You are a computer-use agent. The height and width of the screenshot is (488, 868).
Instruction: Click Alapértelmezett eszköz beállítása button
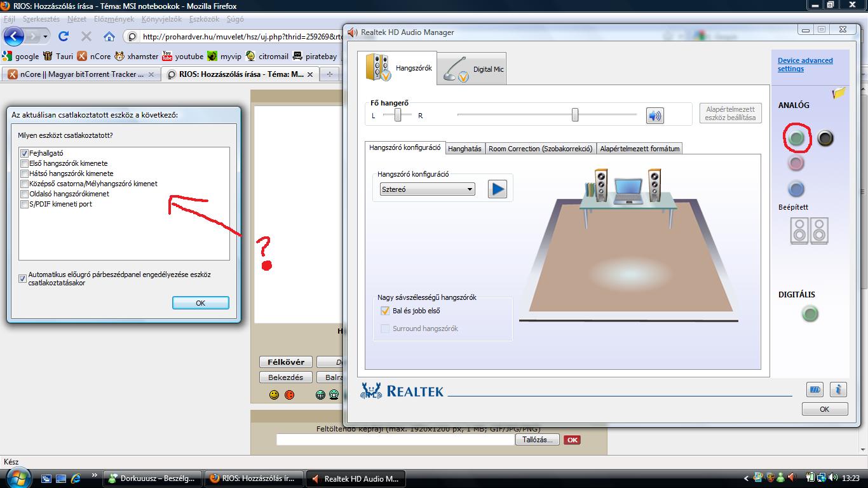point(730,113)
